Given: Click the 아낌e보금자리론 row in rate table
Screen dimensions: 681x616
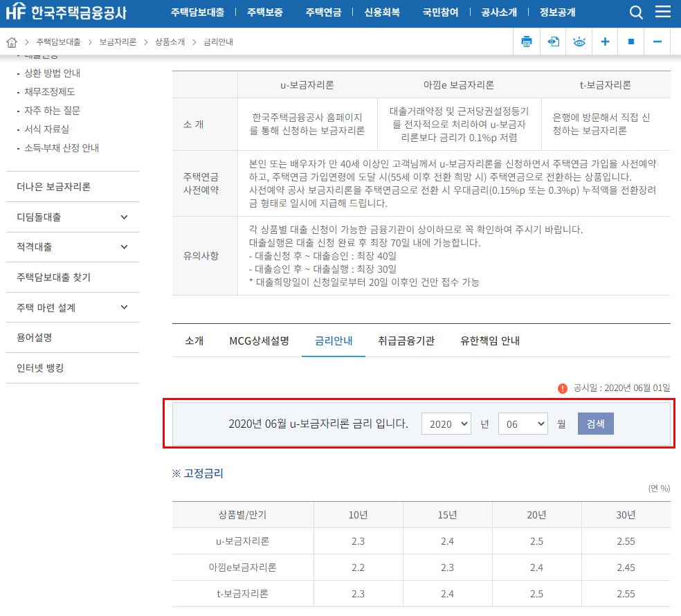Looking at the screenshot, I should pyautogui.click(x=421, y=568).
